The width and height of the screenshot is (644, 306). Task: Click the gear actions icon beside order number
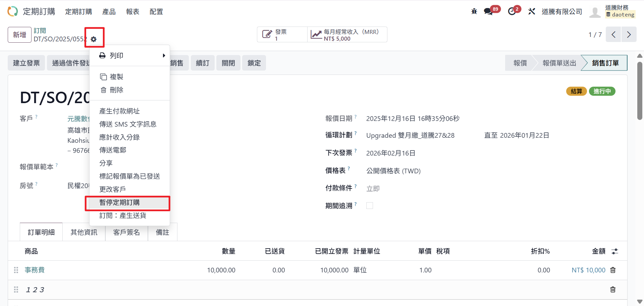tap(94, 39)
